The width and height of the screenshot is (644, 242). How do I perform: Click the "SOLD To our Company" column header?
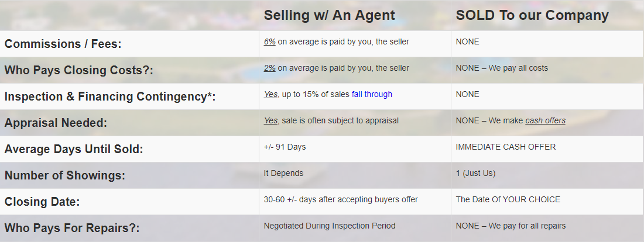pyautogui.click(x=532, y=16)
